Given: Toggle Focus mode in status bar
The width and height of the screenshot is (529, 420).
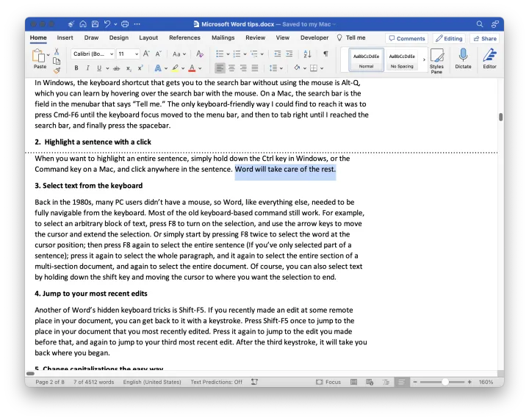Looking at the screenshot, I should 328,382.
